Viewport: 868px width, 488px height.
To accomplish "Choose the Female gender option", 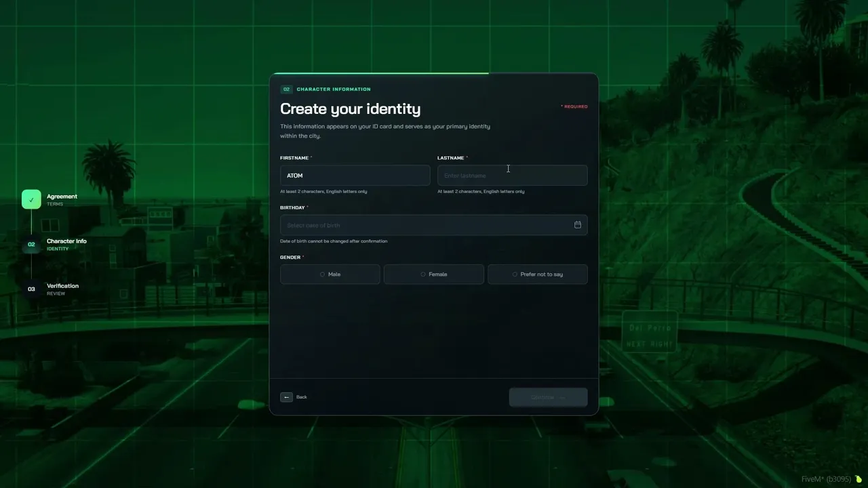I will (x=434, y=274).
